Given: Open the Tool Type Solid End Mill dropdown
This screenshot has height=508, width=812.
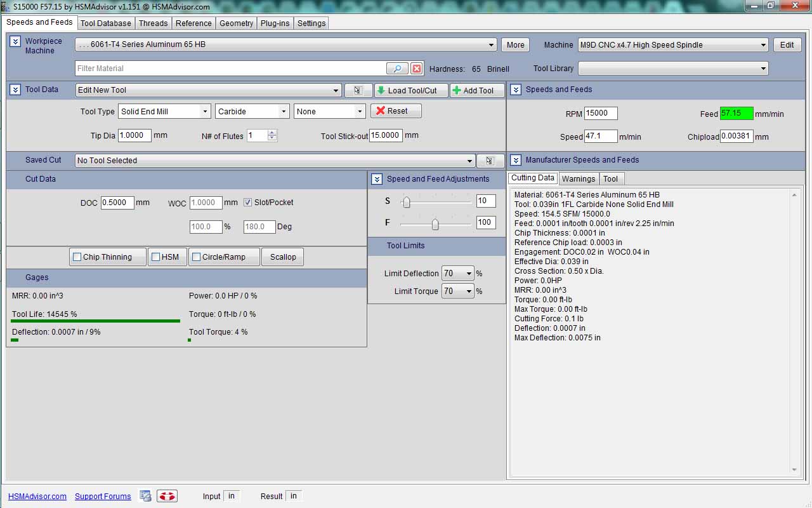Looking at the screenshot, I should [x=204, y=112].
